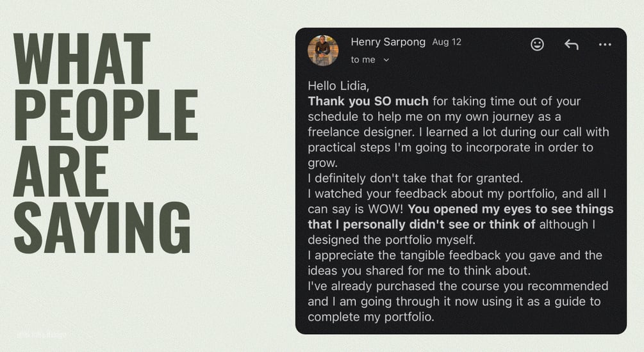Screen dimensions: 644x352
Task: Click the large "ARE" heading word
Action: click(x=61, y=172)
